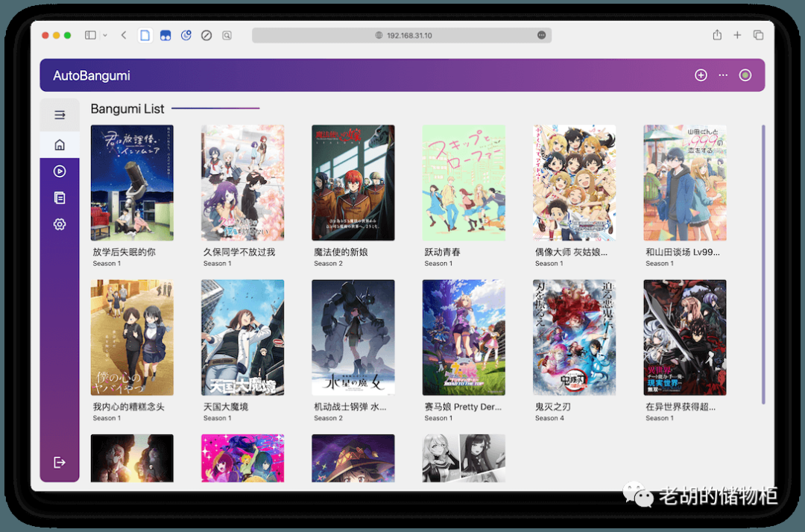Log out using the sidebar exit icon
This screenshot has height=532, width=805.
tap(60, 462)
